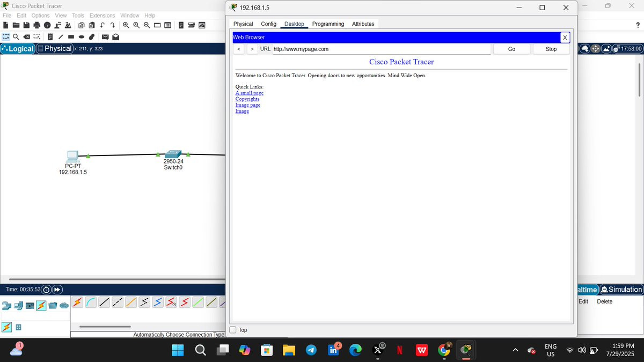Viewport: 644px width, 362px height.
Task: Click the Go button in Web Browser
Action: coord(511,49)
